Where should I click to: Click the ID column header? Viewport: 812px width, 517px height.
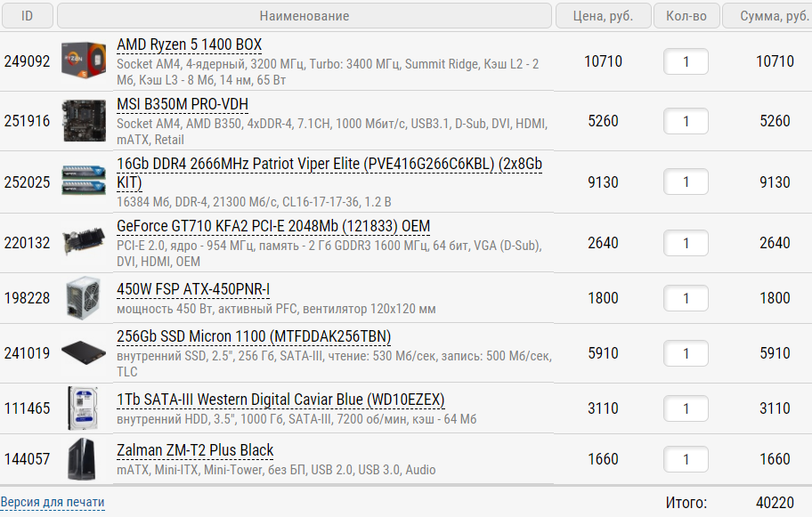coord(27,15)
